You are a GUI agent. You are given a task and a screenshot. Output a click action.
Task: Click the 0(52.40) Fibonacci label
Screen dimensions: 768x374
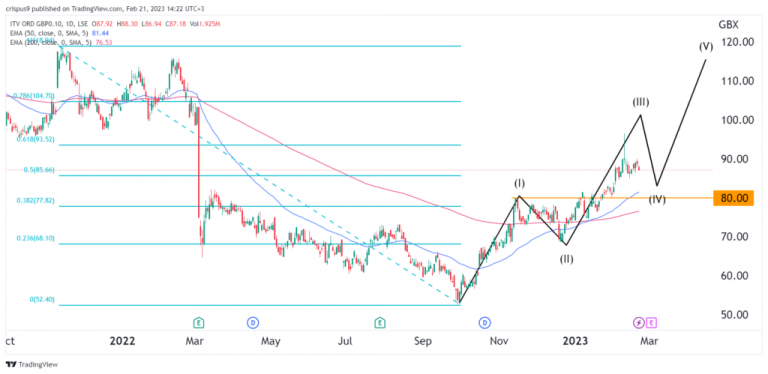click(42, 300)
